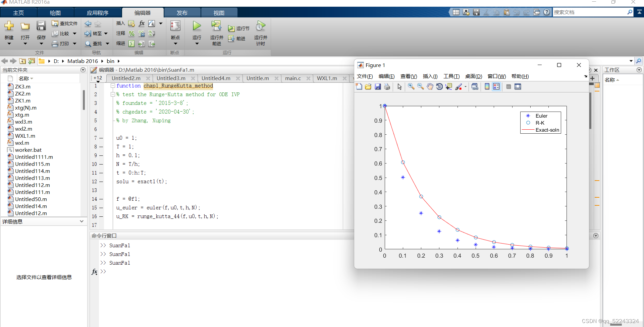Click the legend box in Figure 1 plot
The image size is (644, 327).
(540, 123)
